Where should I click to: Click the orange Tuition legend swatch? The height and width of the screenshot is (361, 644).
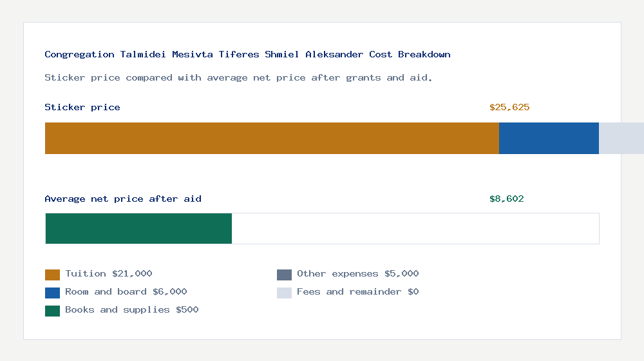click(x=53, y=275)
